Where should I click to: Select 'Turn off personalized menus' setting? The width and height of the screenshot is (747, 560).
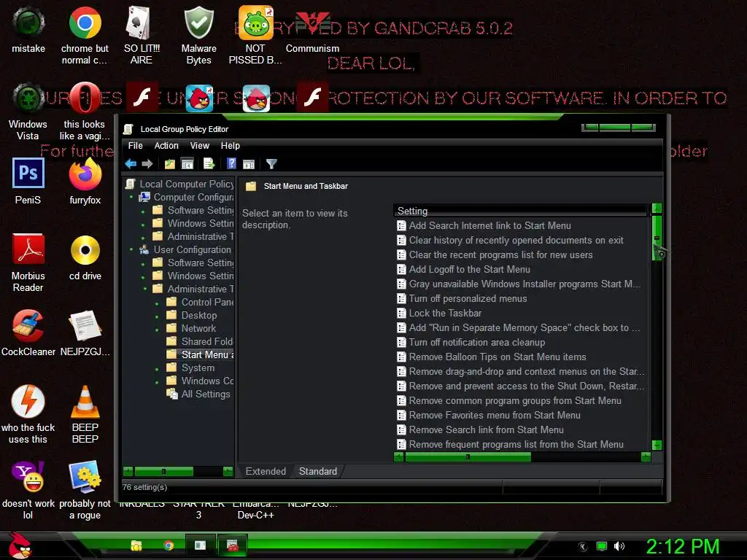click(468, 298)
